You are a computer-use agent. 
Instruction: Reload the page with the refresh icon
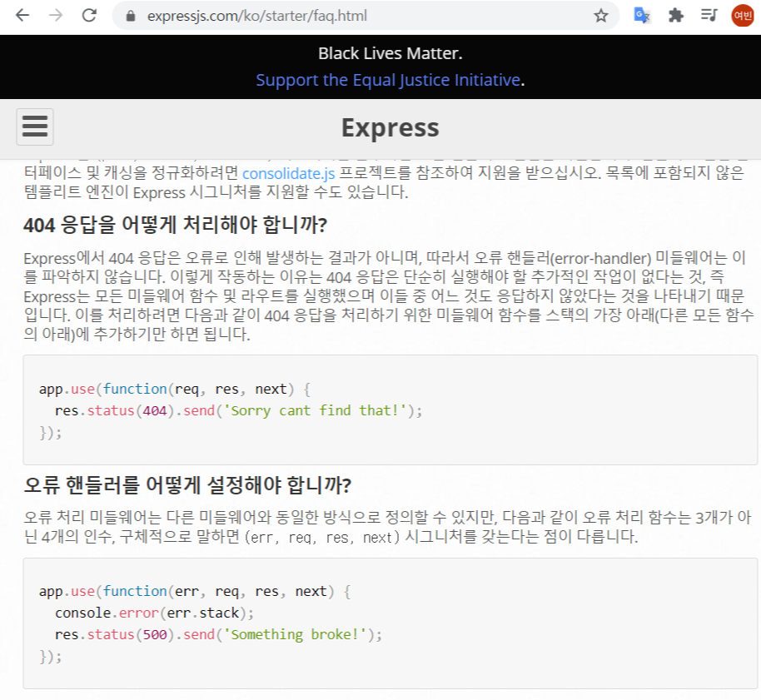pyautogui.click(x=89, y=16)
